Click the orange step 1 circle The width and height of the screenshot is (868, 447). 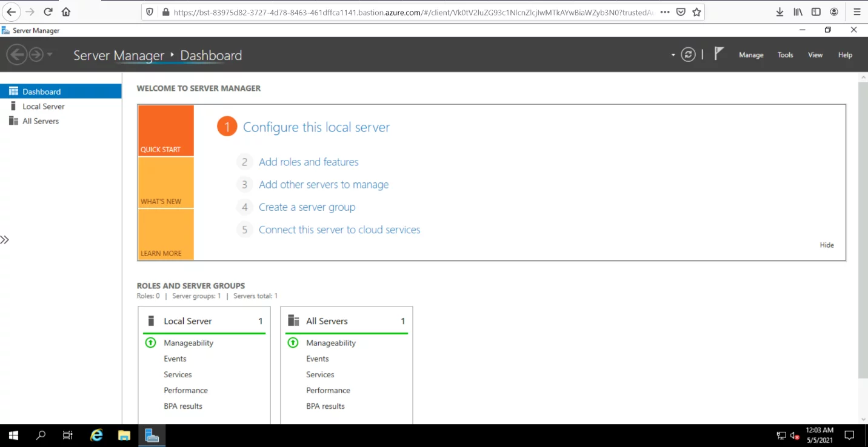coord(227,127)
